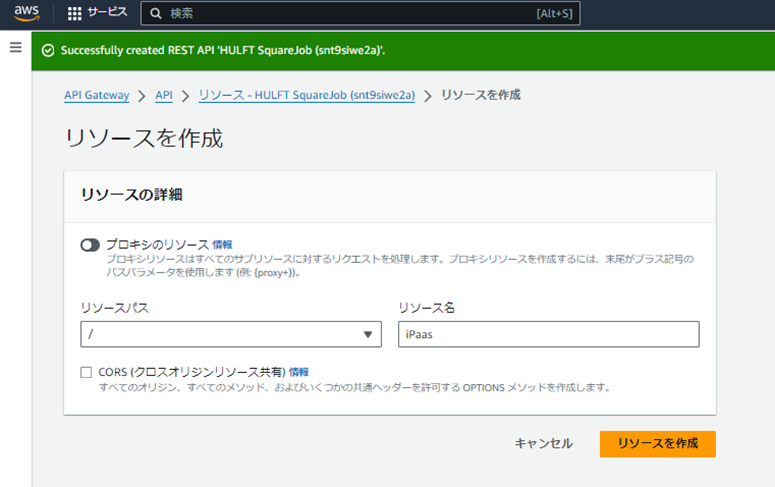Open the API breadcrumb link
775x487 pixels.
(x=164, y=95)
